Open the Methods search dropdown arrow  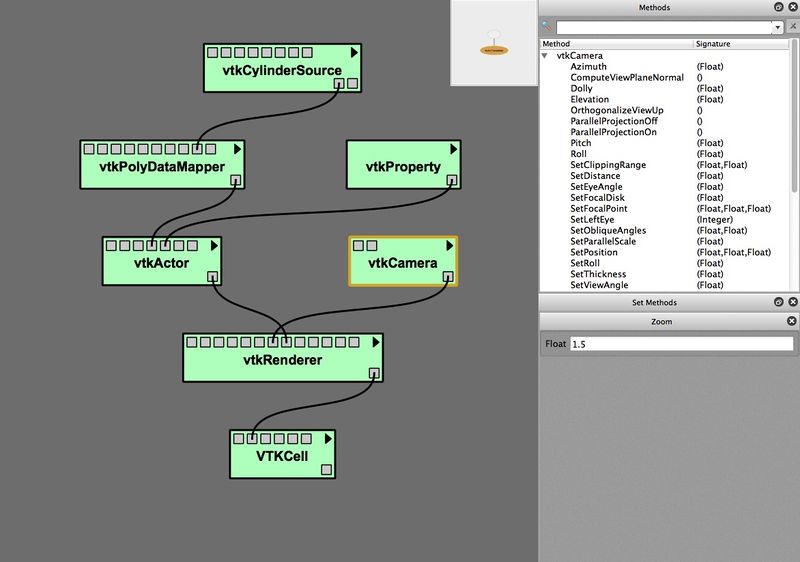click(778, 28)
